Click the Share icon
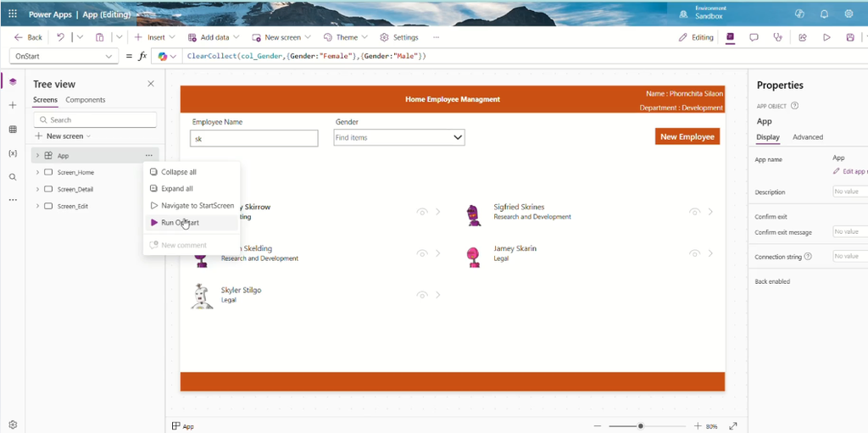Screen dimensions: 868x433 click(802, 37)
